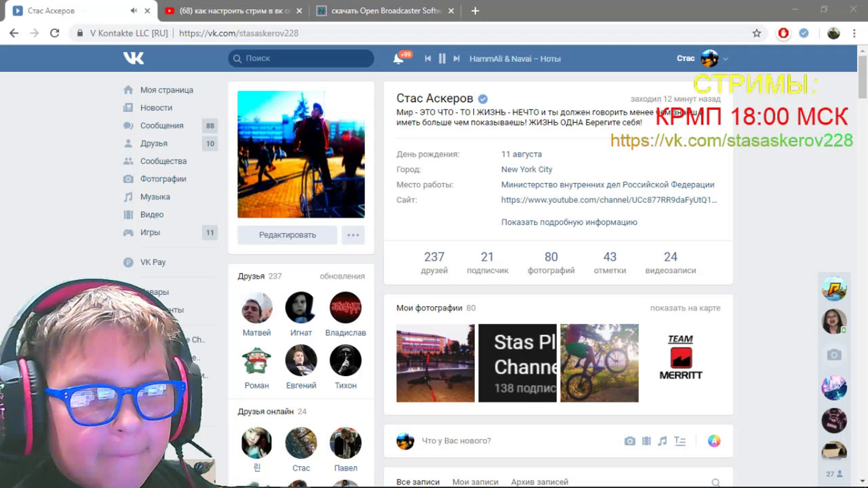This screenshot has height=488, width=868.
Task: Attach a photo with camera icon
Action: [629, 441]
